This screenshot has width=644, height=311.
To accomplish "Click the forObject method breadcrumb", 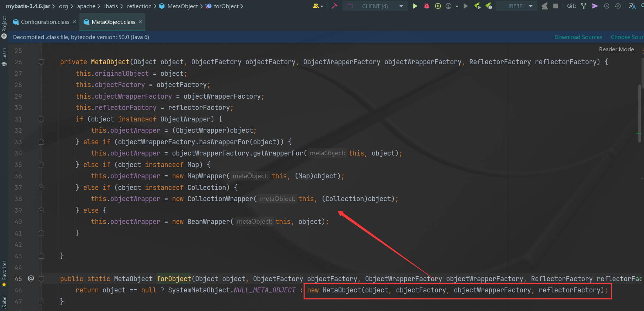I will click(222, 6).
